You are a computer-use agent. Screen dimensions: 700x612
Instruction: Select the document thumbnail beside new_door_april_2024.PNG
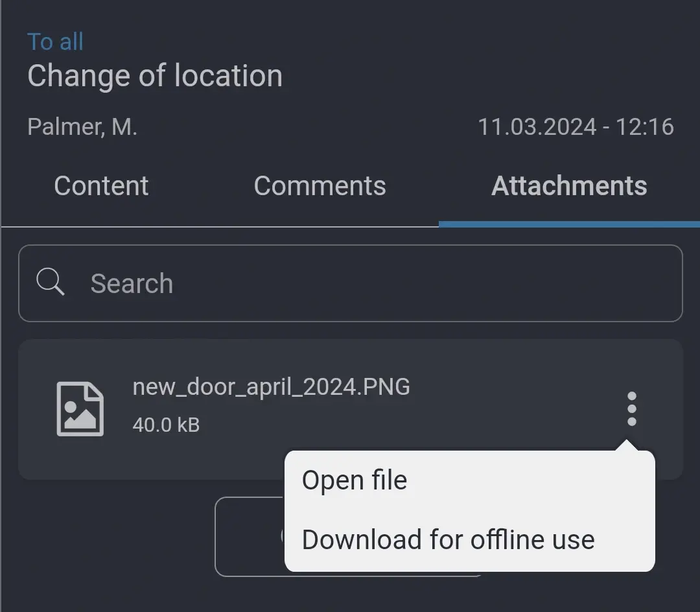point(80,408)
